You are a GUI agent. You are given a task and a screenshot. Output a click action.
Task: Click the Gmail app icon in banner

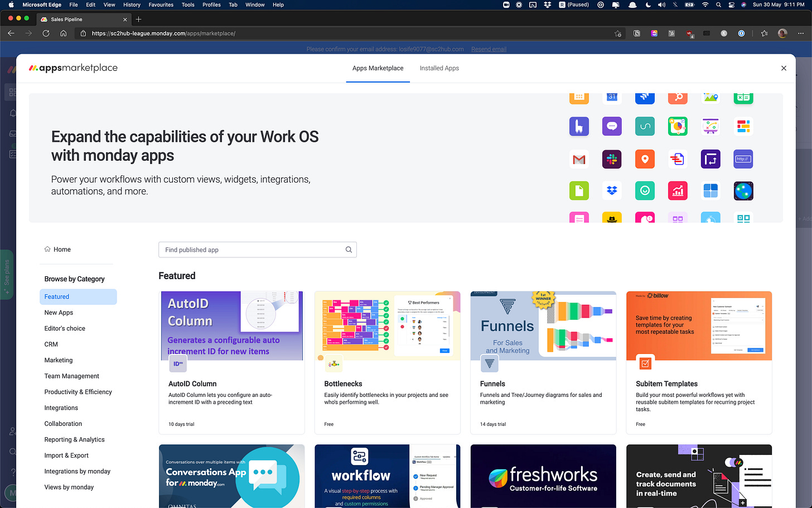(x=579, y=159)
